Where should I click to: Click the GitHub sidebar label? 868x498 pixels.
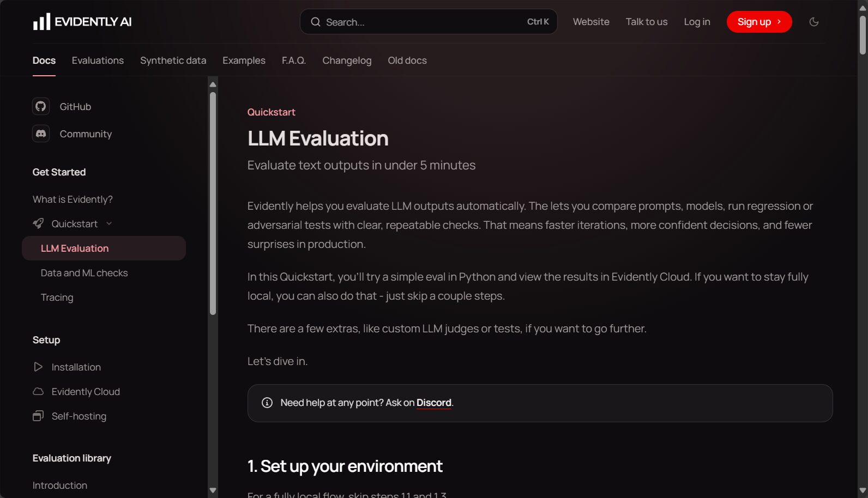[75, 107]
